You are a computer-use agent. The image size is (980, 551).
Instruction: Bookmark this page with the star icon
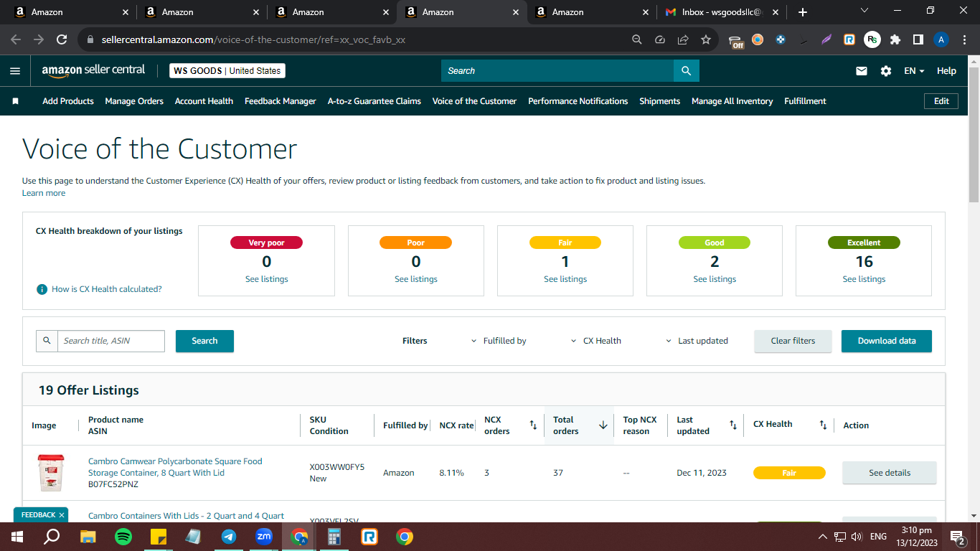point(706,40)
